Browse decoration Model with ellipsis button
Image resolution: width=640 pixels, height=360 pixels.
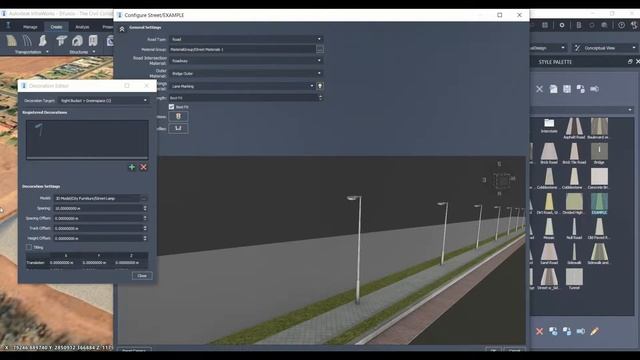point(144,198)
